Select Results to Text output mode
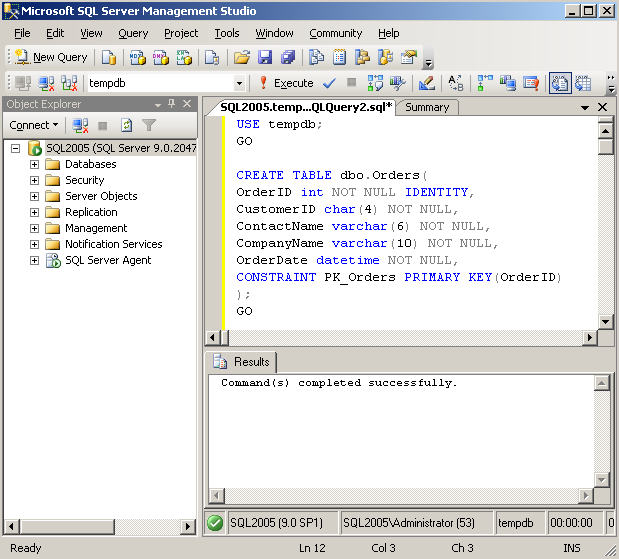The image size is (619, 559). (x=560, y=83)
